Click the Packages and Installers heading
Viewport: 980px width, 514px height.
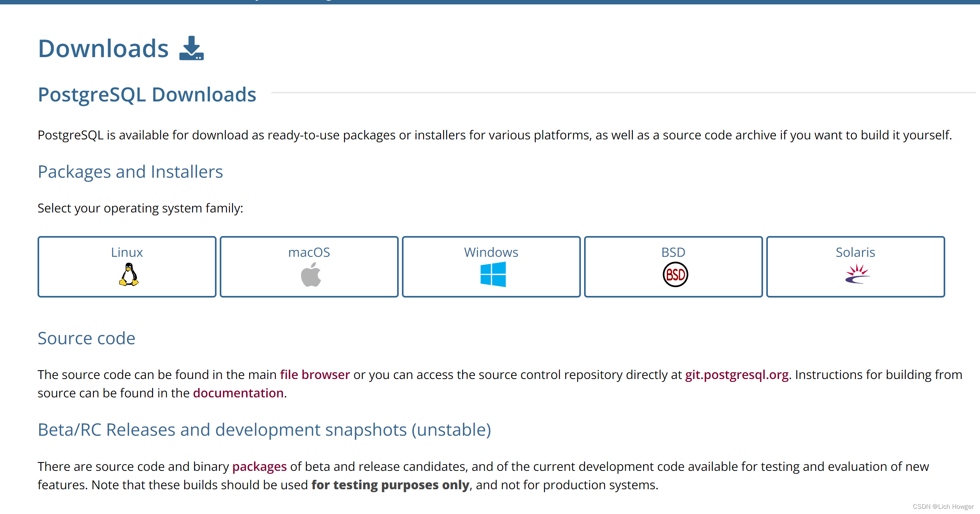pyautogui.click(x=130, y=172)
